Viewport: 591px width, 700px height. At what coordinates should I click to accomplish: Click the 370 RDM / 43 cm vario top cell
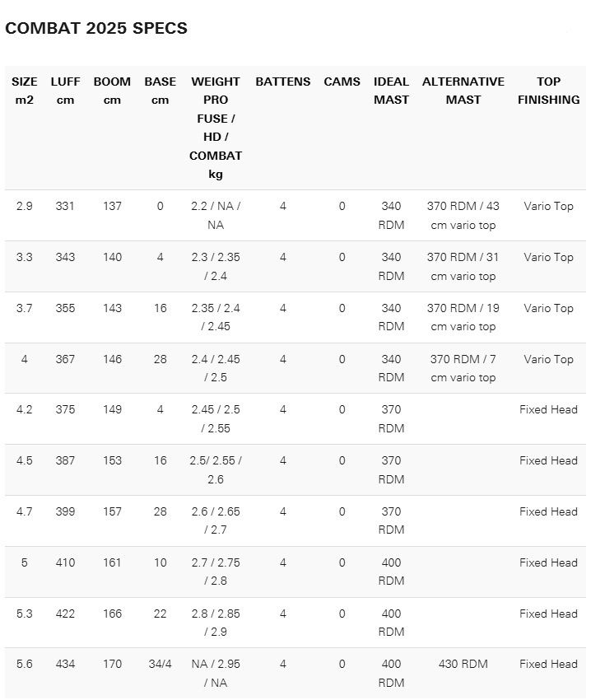[463, 215]
